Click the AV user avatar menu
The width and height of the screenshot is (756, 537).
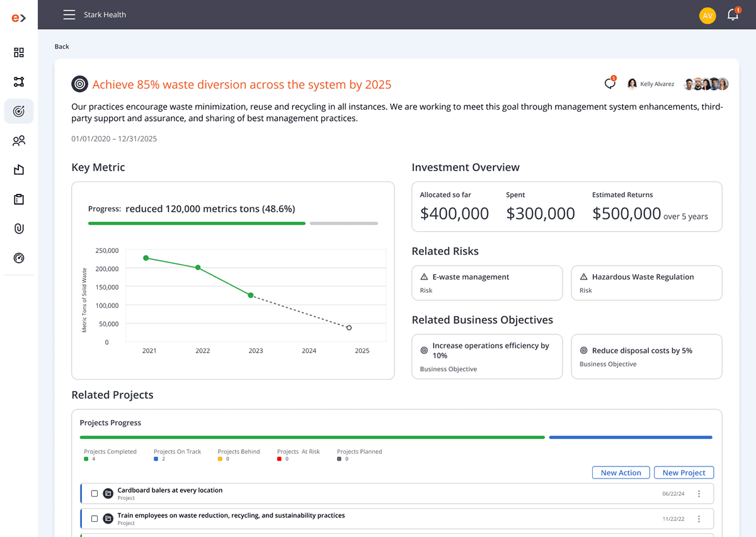point(707,15)
